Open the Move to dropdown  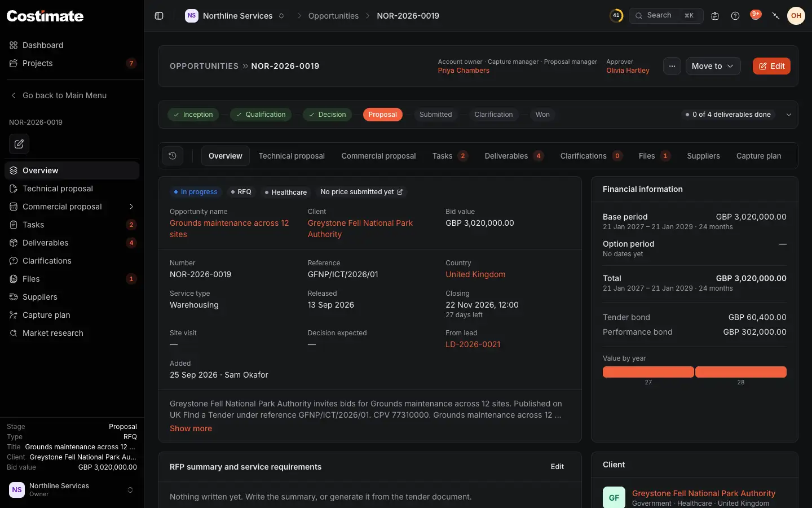tap(713, 66)
